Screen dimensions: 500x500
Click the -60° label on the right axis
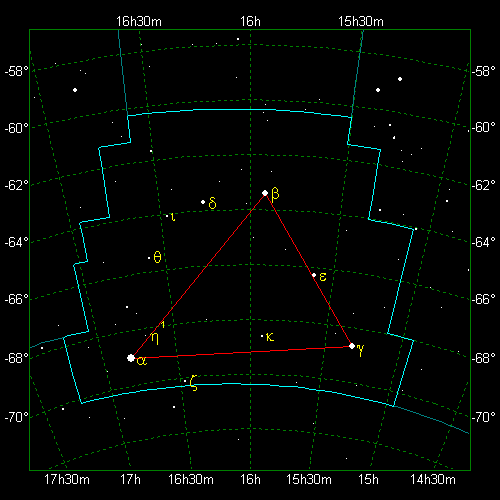point(483,127)
